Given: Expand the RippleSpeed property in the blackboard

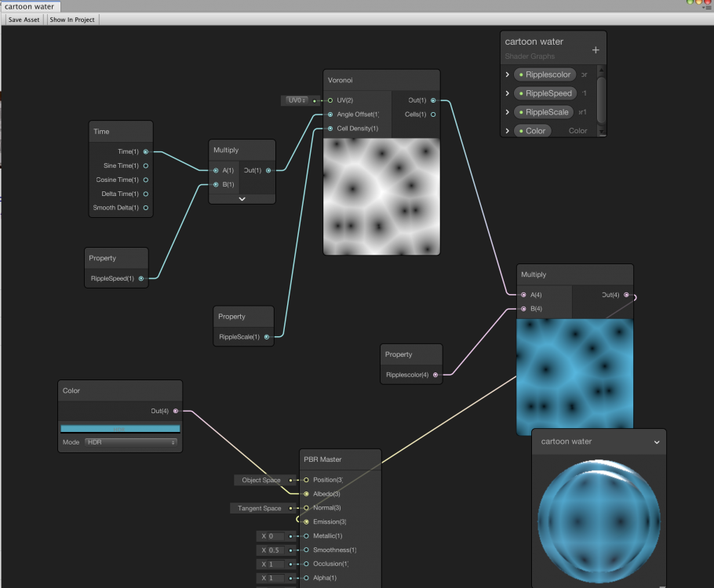Looking at the screenshot, I should coord(508,93).
